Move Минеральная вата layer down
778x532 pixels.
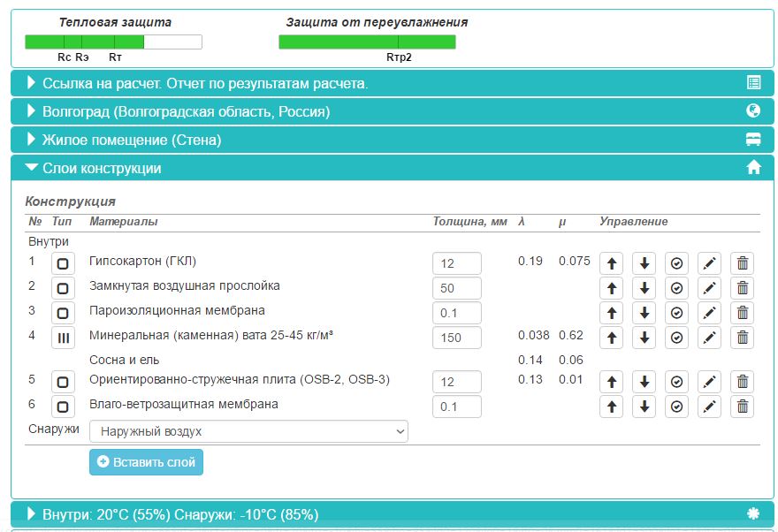point(644,338)
